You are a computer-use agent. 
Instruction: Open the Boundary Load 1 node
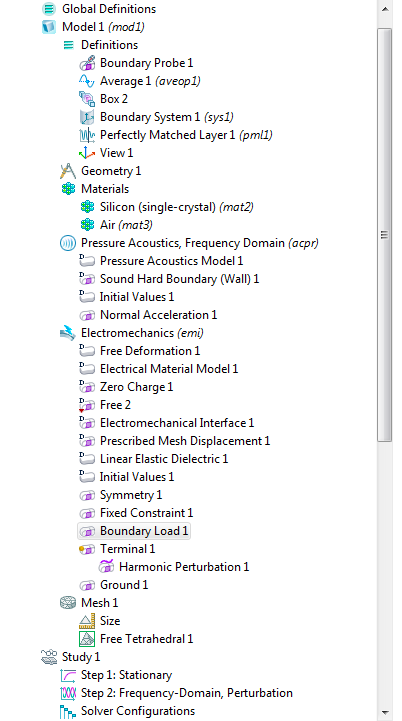(144, 531)
